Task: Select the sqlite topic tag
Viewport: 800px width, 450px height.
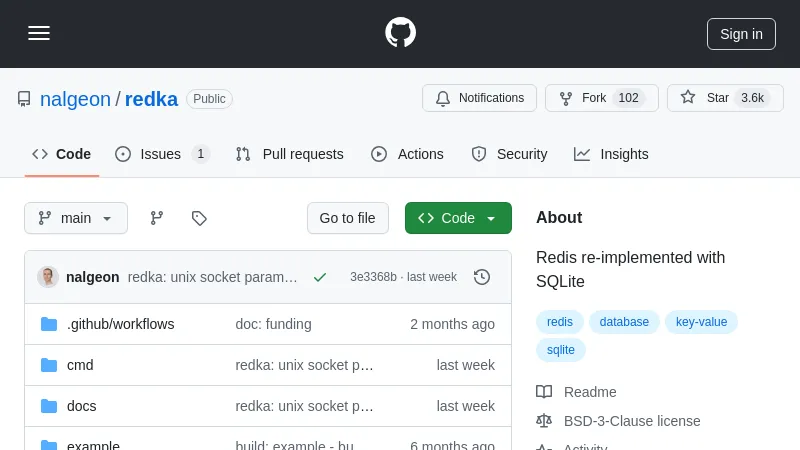Action: click(561, 350)
